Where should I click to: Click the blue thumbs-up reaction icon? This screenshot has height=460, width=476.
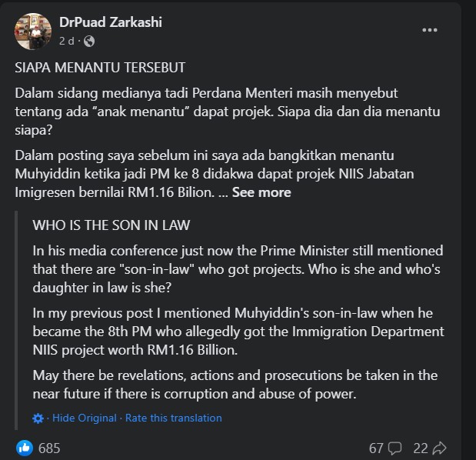pyautogui.click(x=25, y=448)
